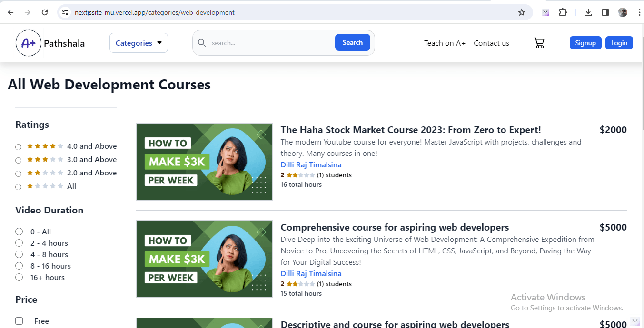Click the $2000 price text
Viewport: 644px width, 328px height.
click(x=613, y=130)
